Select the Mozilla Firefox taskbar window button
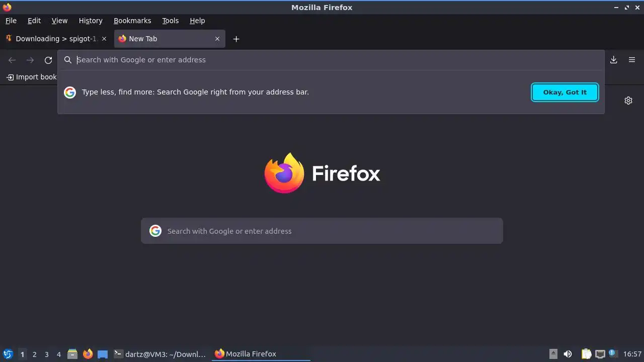The image size is (644, 362). tap(261, 354)
